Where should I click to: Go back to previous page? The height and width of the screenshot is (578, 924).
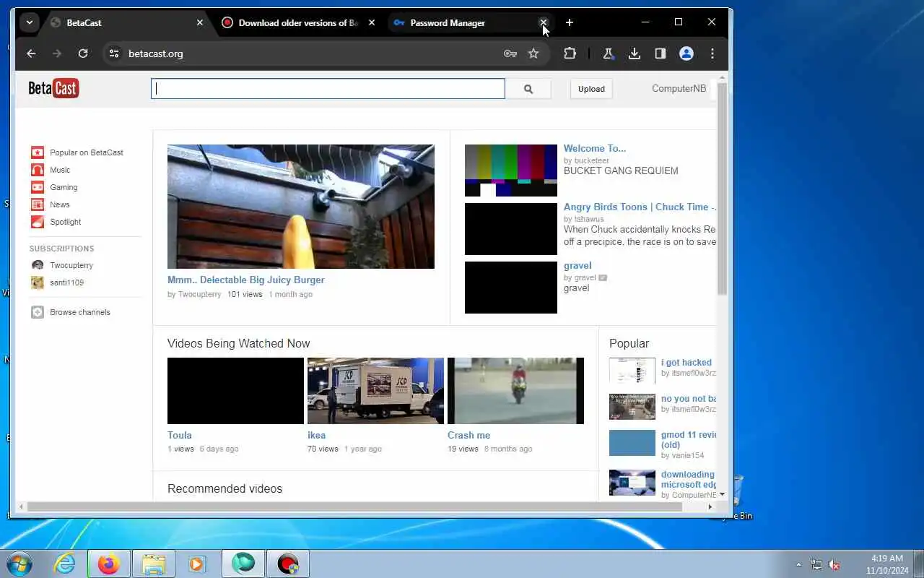tap(31, 53)
